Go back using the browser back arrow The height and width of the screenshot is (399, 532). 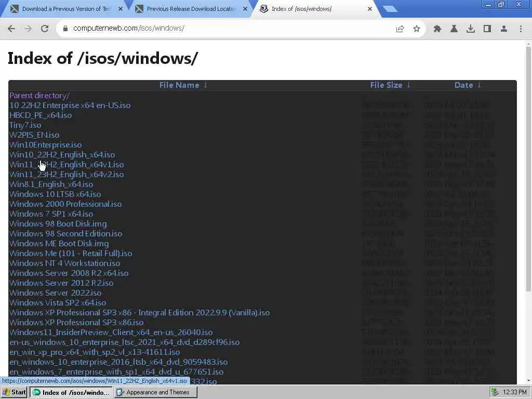pyautogui.click(x=11, y=29)
